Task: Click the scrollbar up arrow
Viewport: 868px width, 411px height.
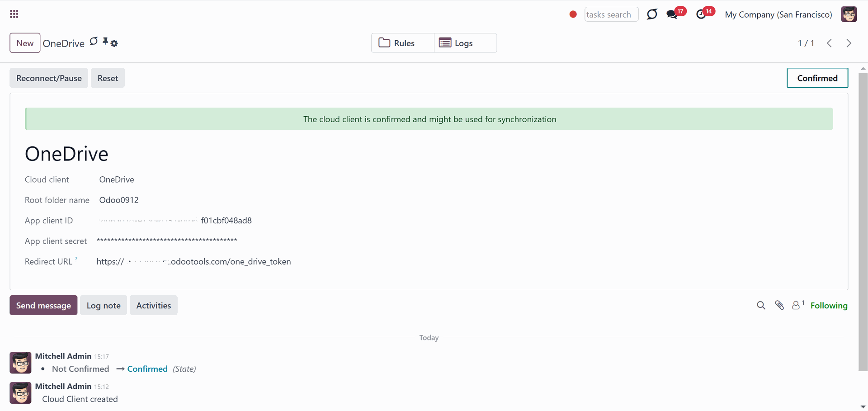Action: coord(863,69)
